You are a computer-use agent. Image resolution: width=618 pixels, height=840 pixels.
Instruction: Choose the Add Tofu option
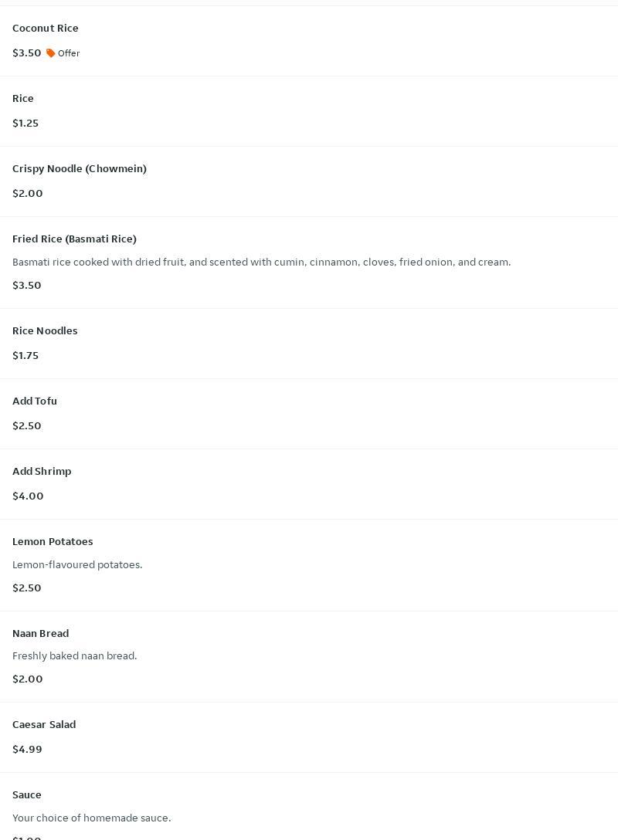(x=35, y=401)
